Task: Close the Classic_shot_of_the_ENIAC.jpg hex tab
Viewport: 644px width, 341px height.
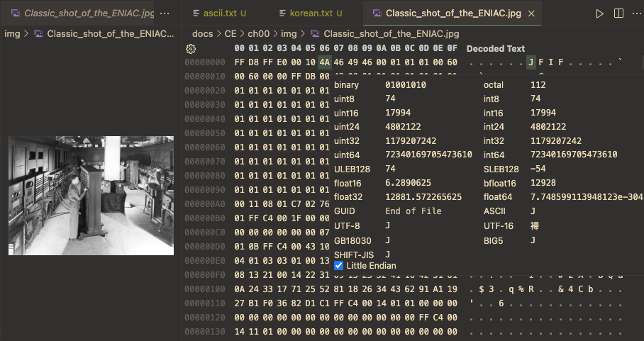Action: click(x=531, y=13)
